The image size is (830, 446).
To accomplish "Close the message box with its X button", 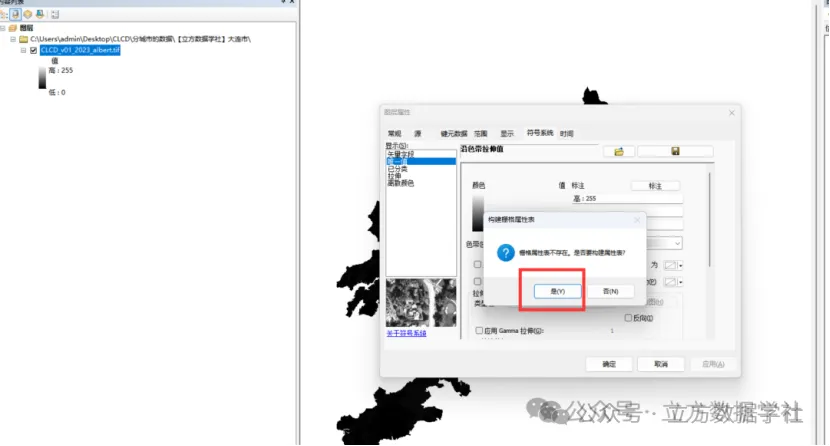I will click(x=637, y=220).
